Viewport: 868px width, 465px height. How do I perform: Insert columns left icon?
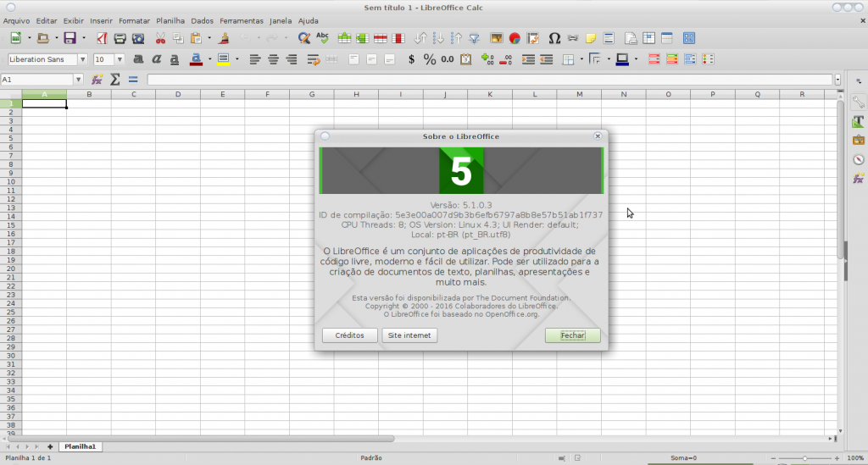click(x=362, y=38)
